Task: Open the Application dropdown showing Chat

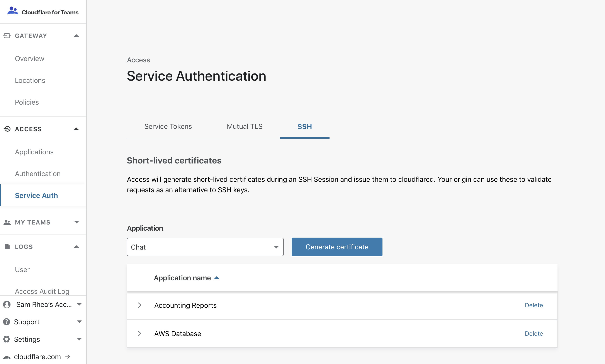Action: click(x=205, y=247)
